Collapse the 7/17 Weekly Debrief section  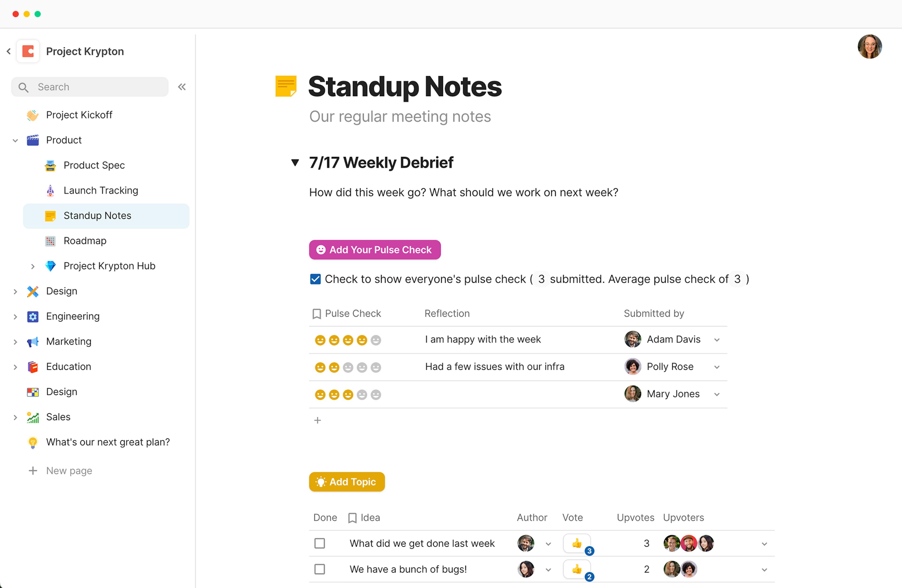[x=295, y=162]
